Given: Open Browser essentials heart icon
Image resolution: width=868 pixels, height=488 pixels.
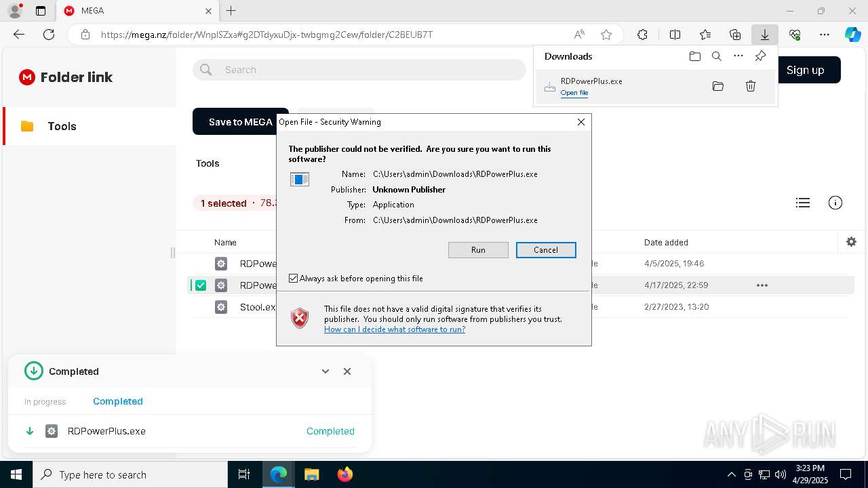Looking at the screenshot, I should pyautogui.click(x=795, y=35).
